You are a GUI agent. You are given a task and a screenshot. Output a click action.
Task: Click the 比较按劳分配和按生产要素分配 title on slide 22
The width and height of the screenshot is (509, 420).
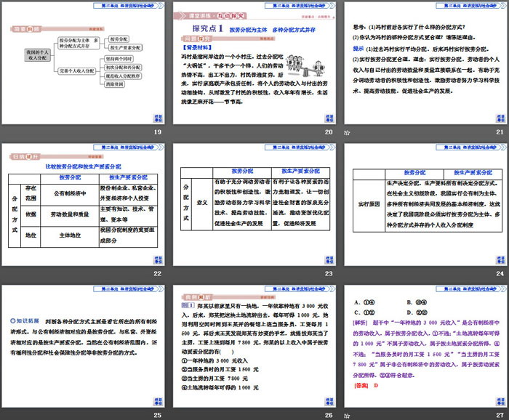click(x=83, y=166)
